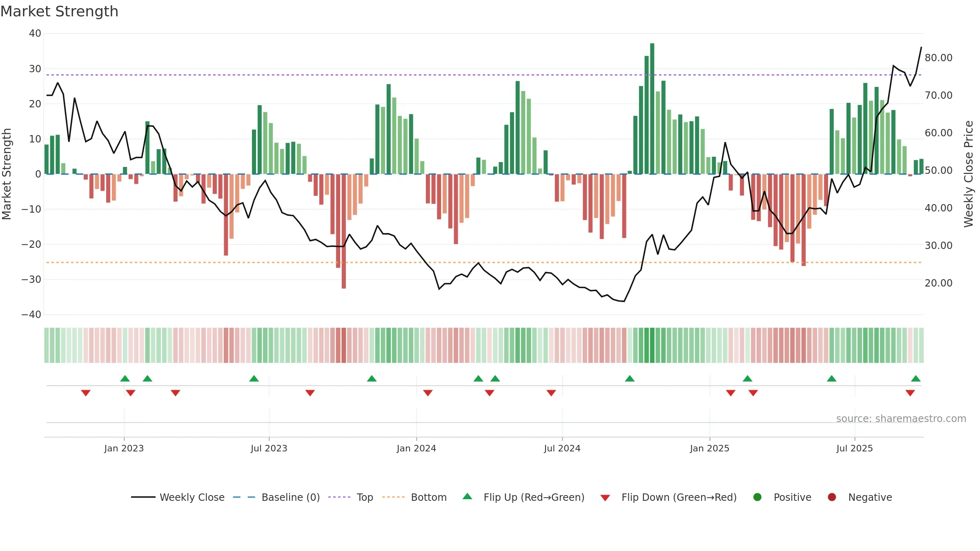The image size is (980, 551).
Task: Toggle the Baseline (0) legend entry
Action: 276,497
